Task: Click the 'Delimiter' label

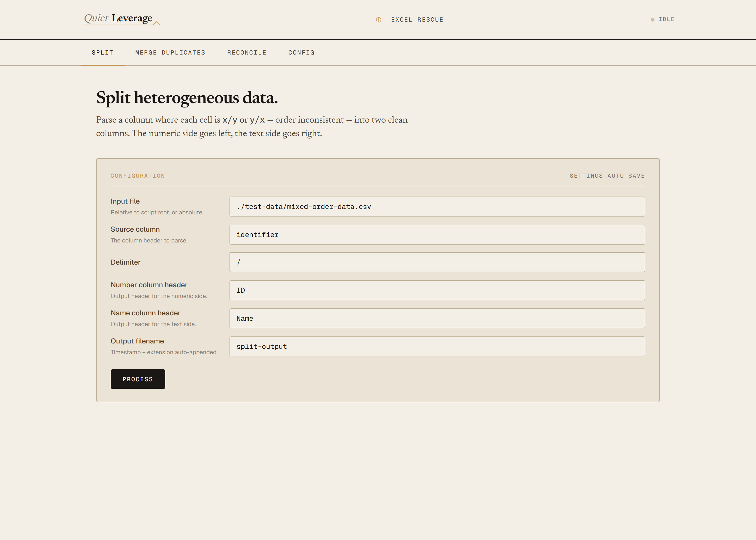Action: coord(125,262)
